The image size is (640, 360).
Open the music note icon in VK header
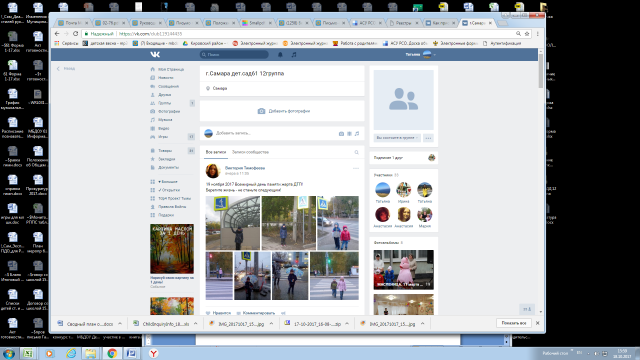294,54
